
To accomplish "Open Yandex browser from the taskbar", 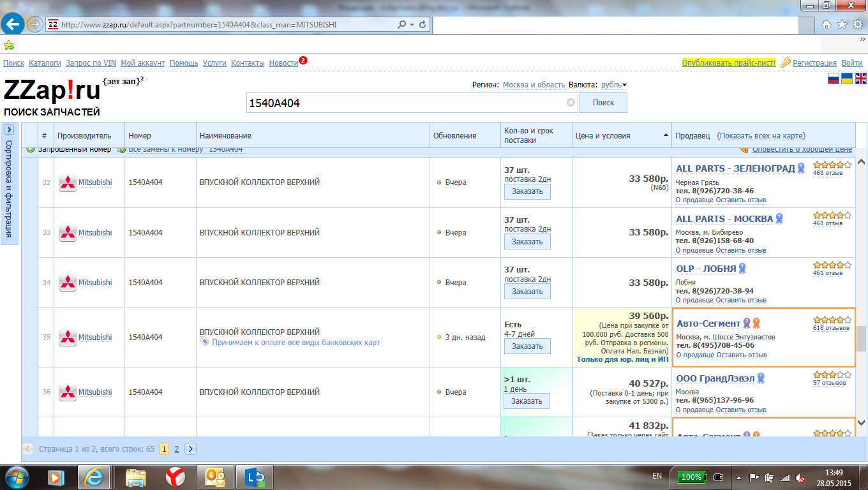I will (x=176, y=477).
